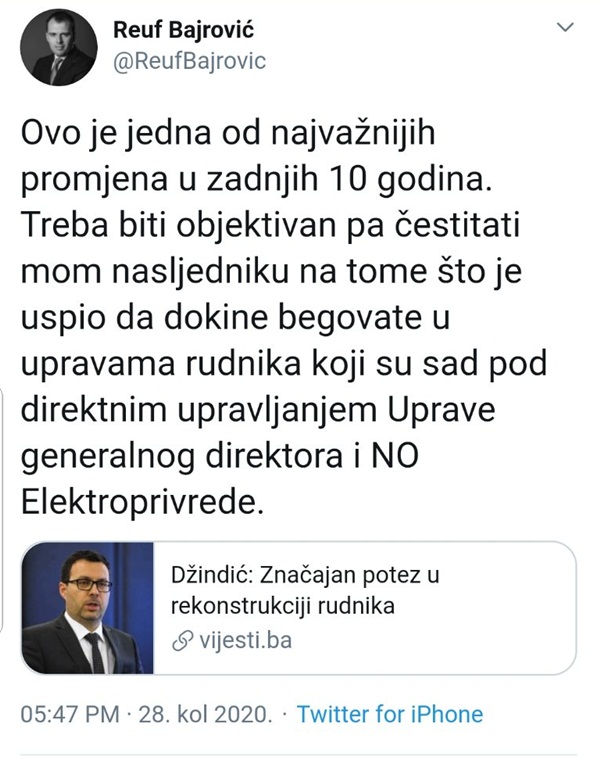Open the 'Džindić: Značajan potez u' headline line

(x=305, y=576)
